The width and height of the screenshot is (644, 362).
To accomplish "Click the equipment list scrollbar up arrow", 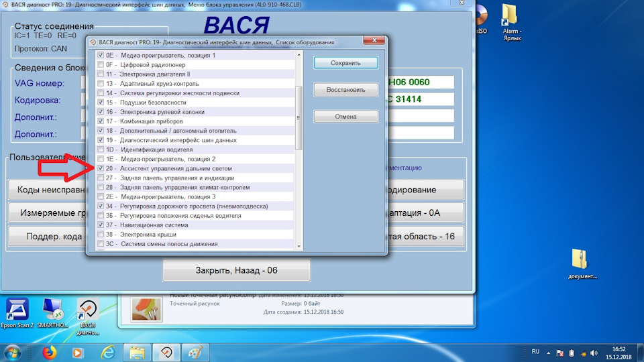I will (x=299, y=54).
